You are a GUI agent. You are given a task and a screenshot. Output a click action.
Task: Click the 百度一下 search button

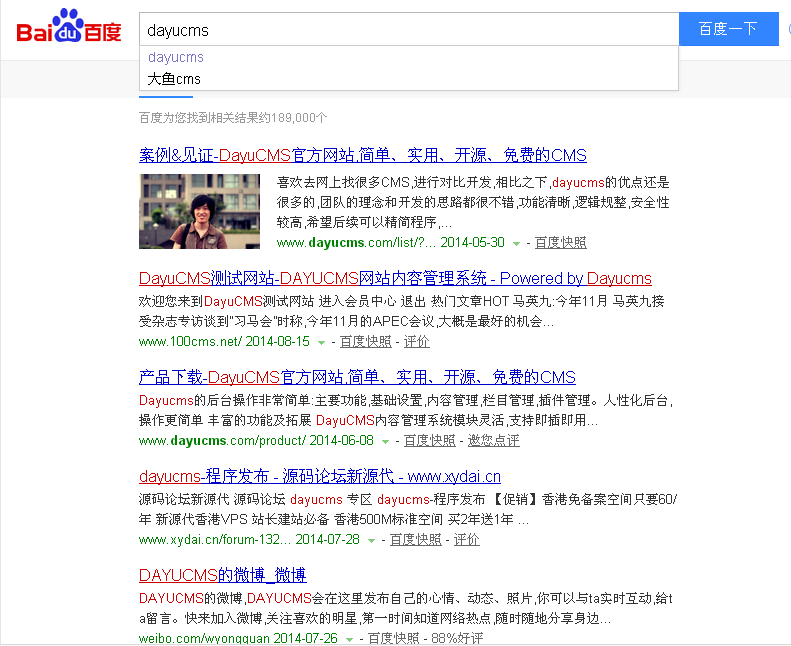(728, 29)
